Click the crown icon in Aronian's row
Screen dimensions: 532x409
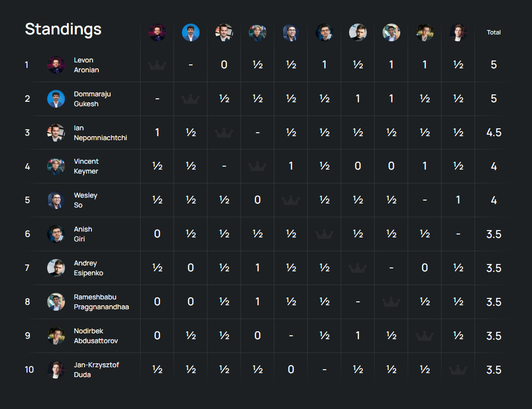(x=157, y=65)
